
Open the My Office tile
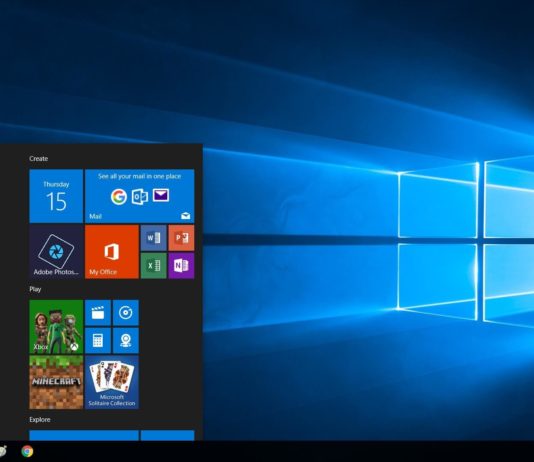pos(112,252)
